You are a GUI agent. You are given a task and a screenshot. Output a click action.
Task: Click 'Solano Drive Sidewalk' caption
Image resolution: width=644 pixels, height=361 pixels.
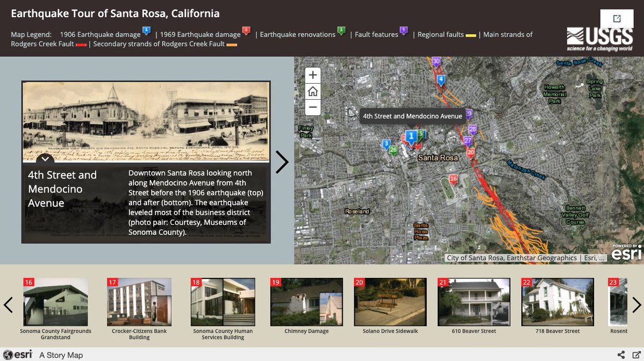(391, 331)
